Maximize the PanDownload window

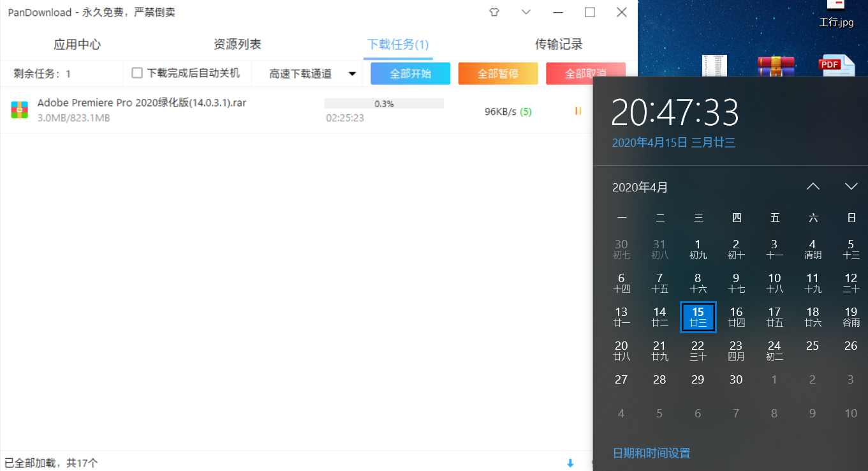click(590, 12)
